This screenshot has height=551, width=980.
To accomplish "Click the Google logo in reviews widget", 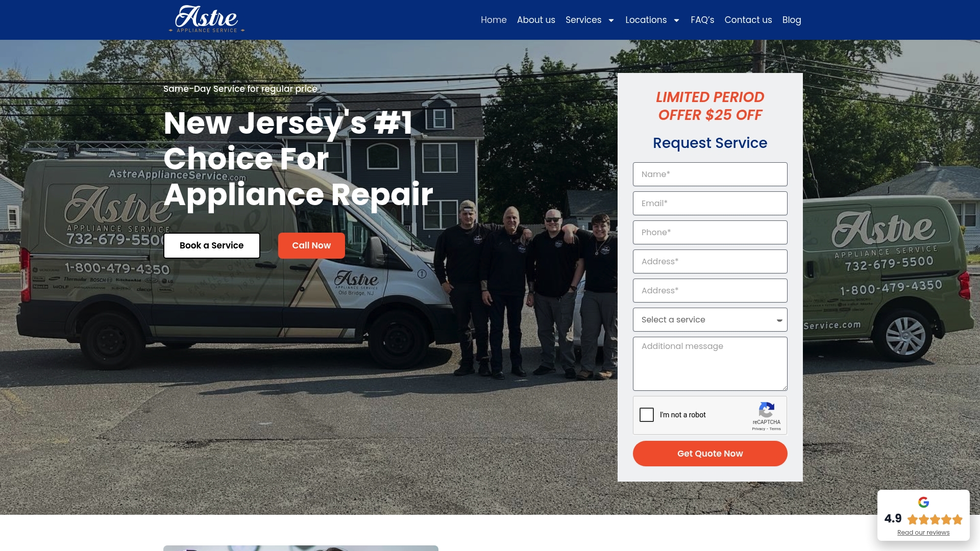I will coord(923,502).
